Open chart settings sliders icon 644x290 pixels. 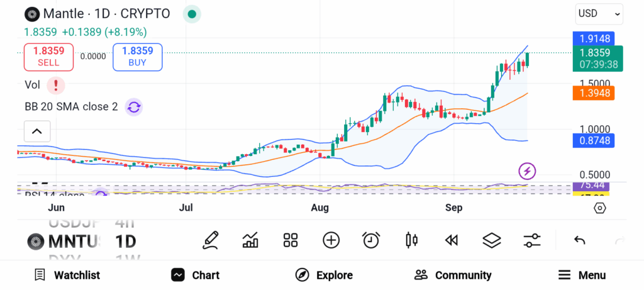click(532, 240)
